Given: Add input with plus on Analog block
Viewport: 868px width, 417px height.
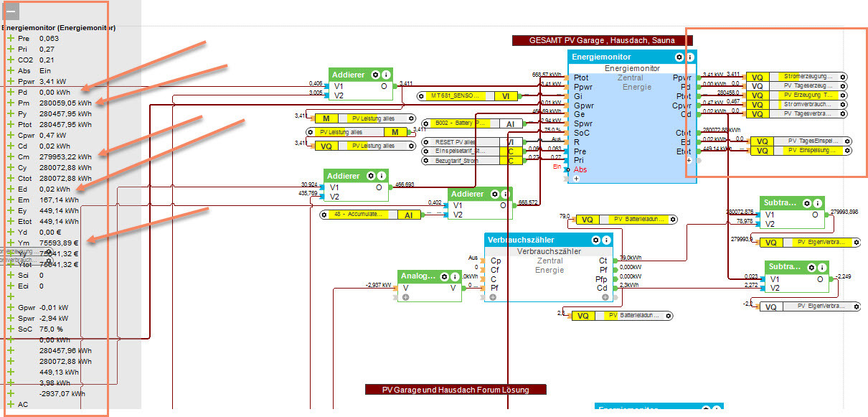Looking at the screenshot, I should click(x=405, y=296).
